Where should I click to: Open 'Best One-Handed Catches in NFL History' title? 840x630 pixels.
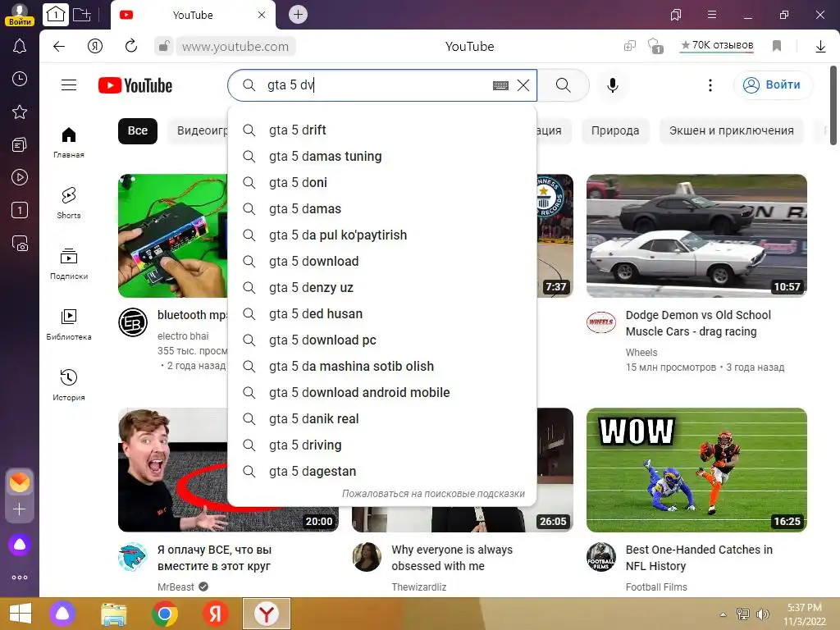699,558
